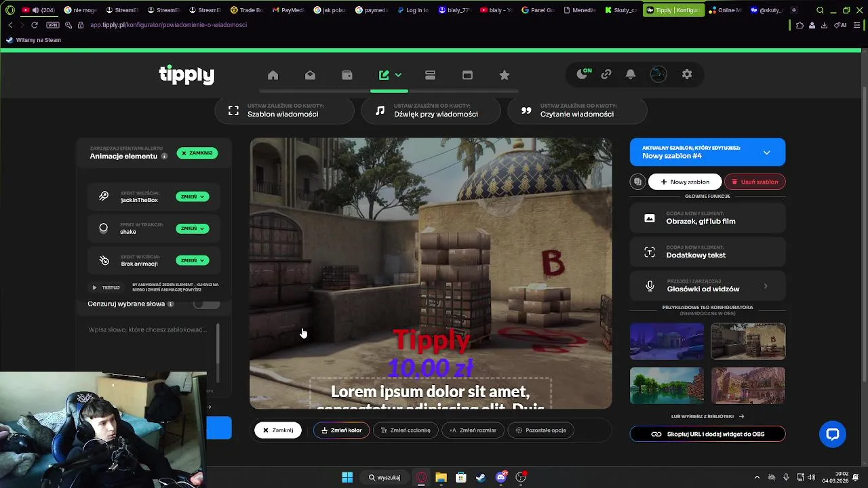Click the duplicate template icon button
Screen dimensions: 868x488
(637, 182)
